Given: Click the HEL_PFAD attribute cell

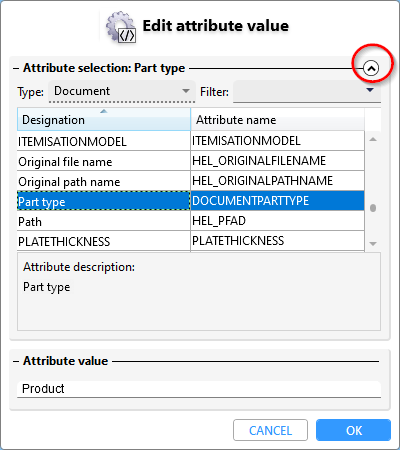Looking at the screenshot, I should (277, 221).
